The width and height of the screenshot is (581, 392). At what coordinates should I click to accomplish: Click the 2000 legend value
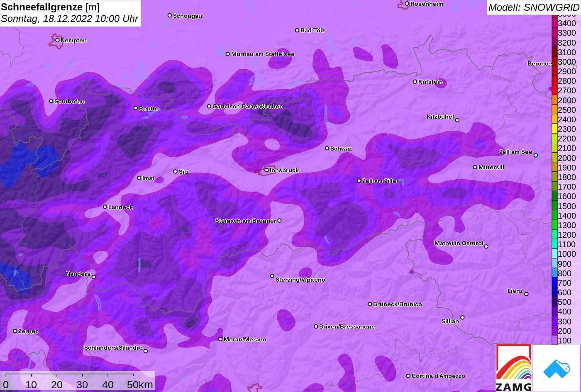click(567, 158)
